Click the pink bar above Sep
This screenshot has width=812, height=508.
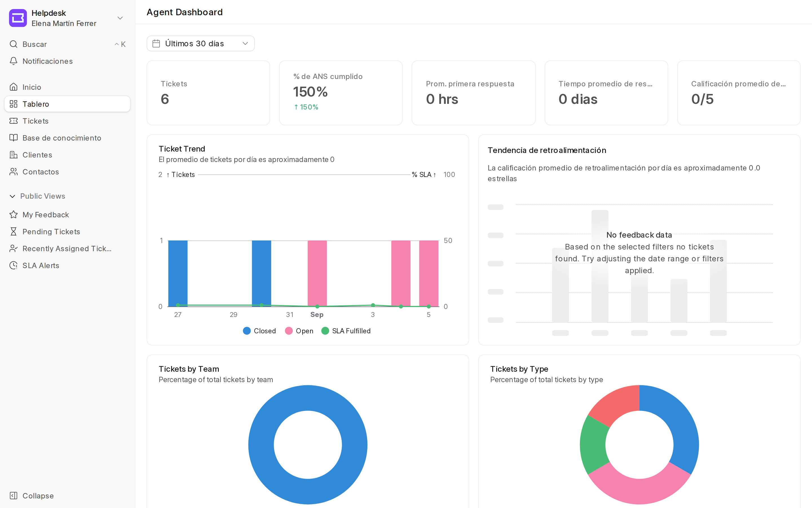(x=317, y=273)
